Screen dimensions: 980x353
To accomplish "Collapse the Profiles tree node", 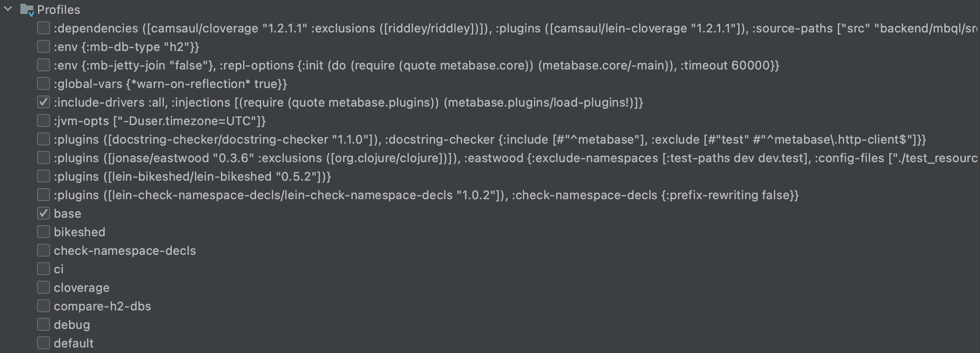I will tap(7, 9).
